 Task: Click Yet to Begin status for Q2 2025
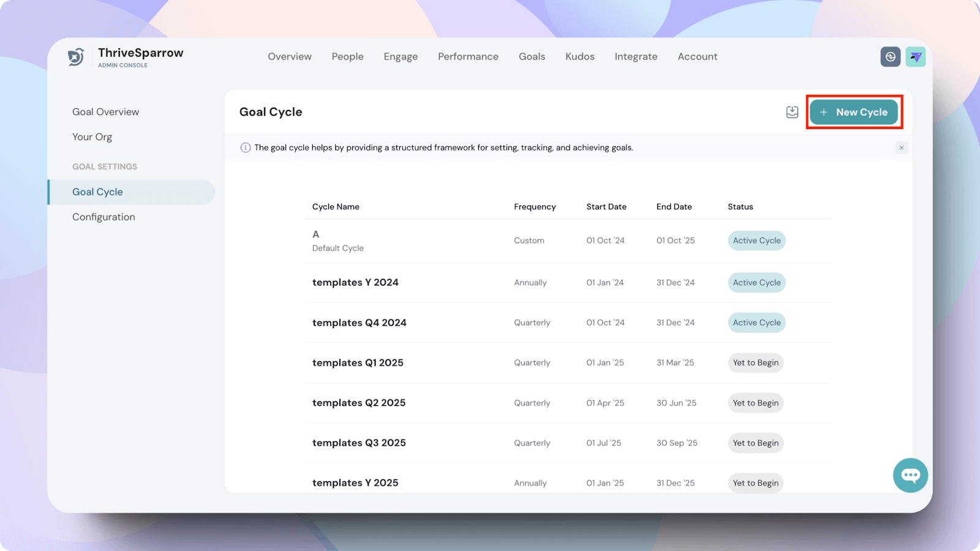pos(755,403)
